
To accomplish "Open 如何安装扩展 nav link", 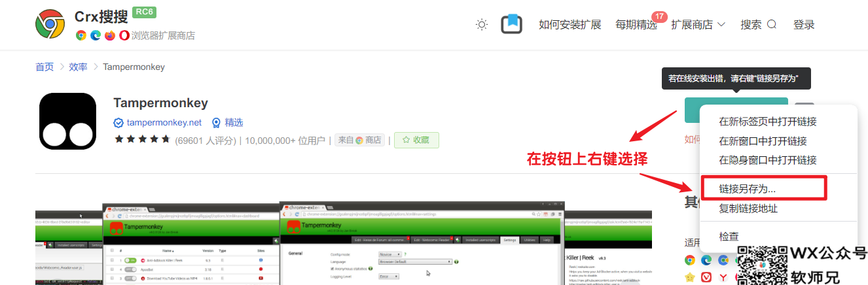I will pyautogui.click(x=570, y=25).
